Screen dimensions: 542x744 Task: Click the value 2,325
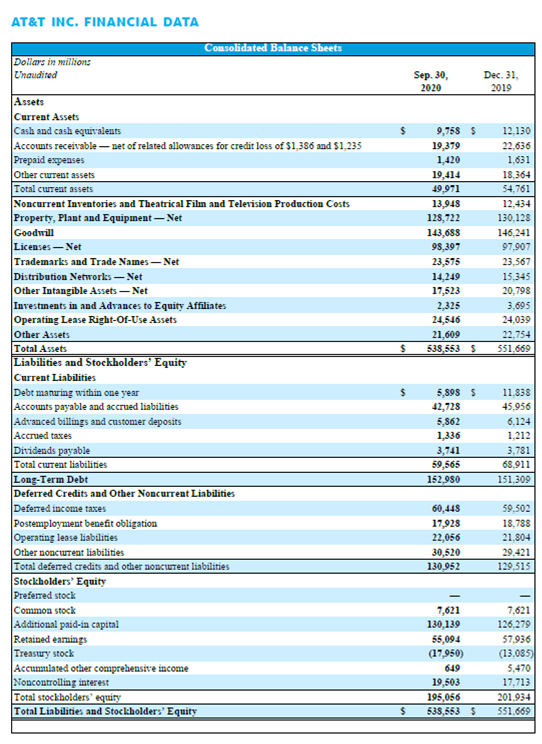tap(448, 306)
